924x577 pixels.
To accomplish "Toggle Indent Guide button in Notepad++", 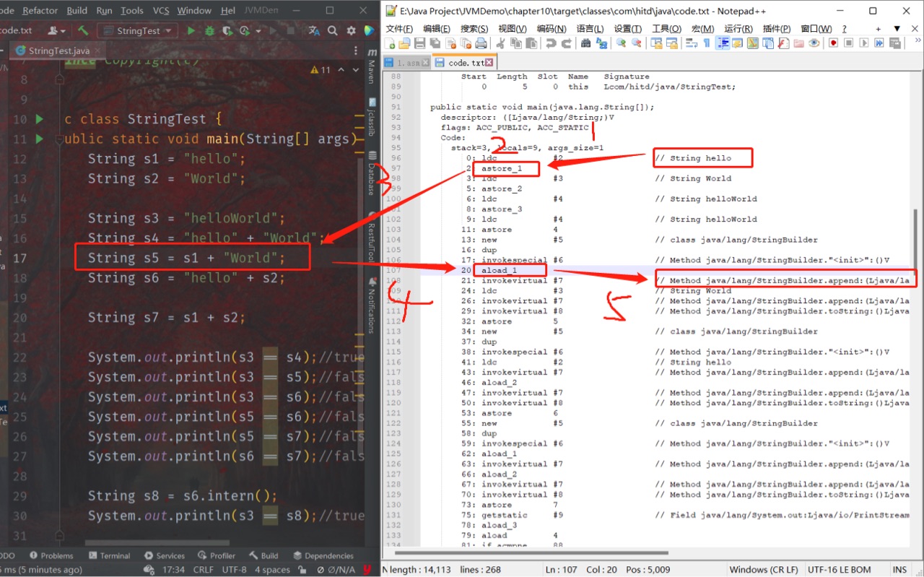I will [x=723, y=43].
